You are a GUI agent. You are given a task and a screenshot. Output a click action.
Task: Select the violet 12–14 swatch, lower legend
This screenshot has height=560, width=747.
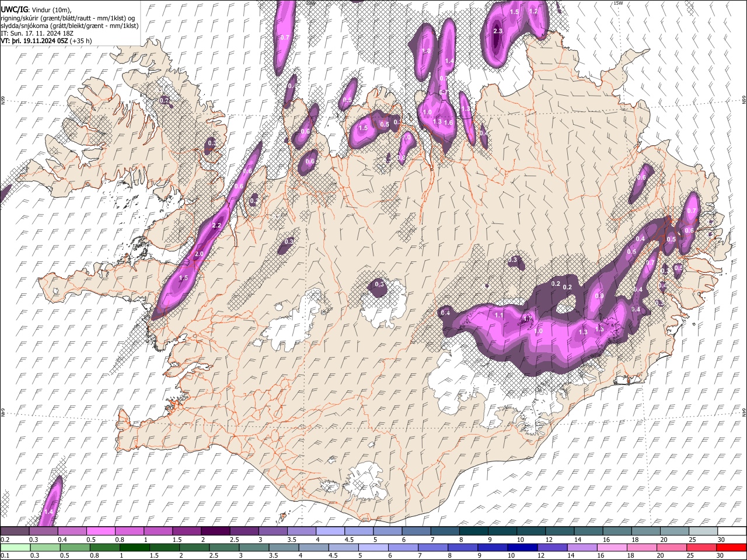click(x=552, y=547)
